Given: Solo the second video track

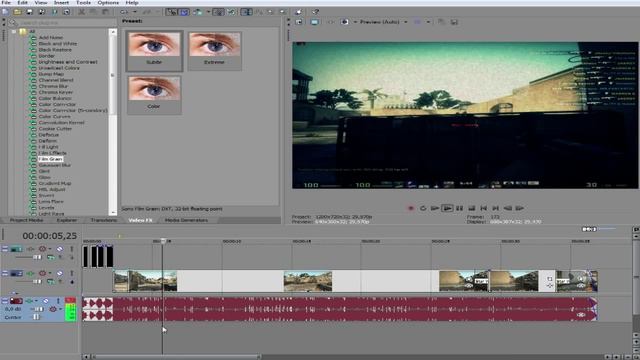Looking at the screenshot, I should click(x=72, y=273).
